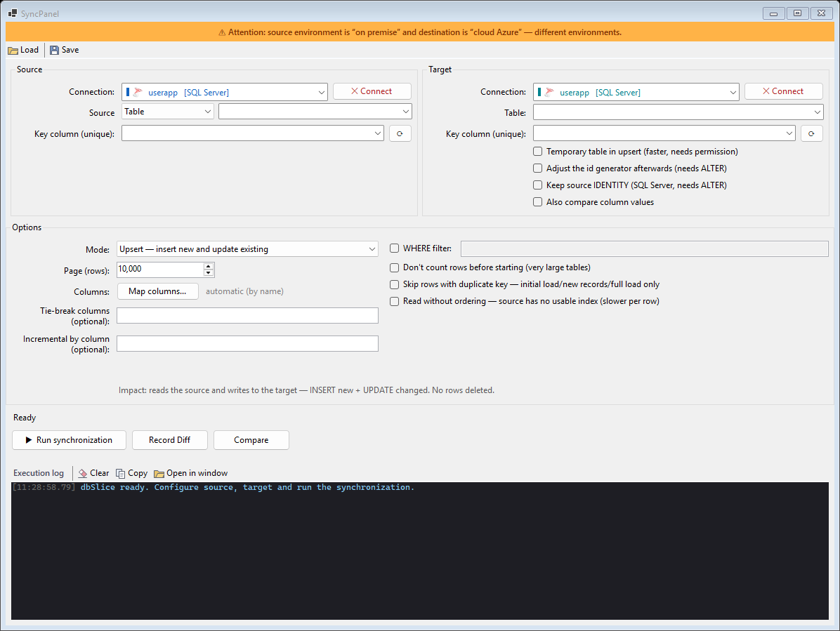
Task: Click the Record Diff button
Action: point(169,440)
